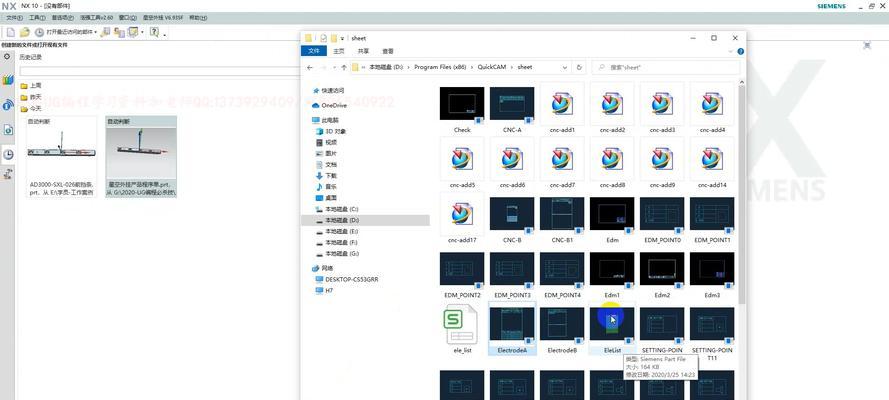Select the Edm2 part file
Screen dimensions: 889x400
coord(662,274)
